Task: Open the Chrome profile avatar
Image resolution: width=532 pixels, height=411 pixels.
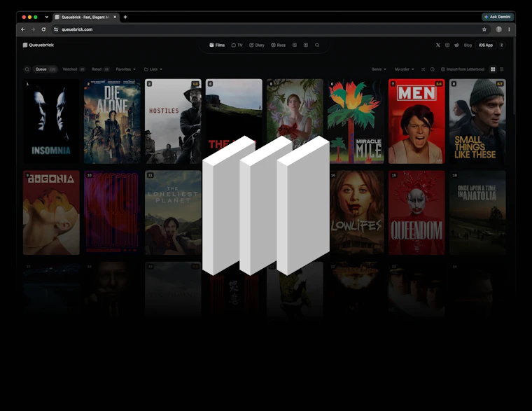Action: (x=498, y=29)
